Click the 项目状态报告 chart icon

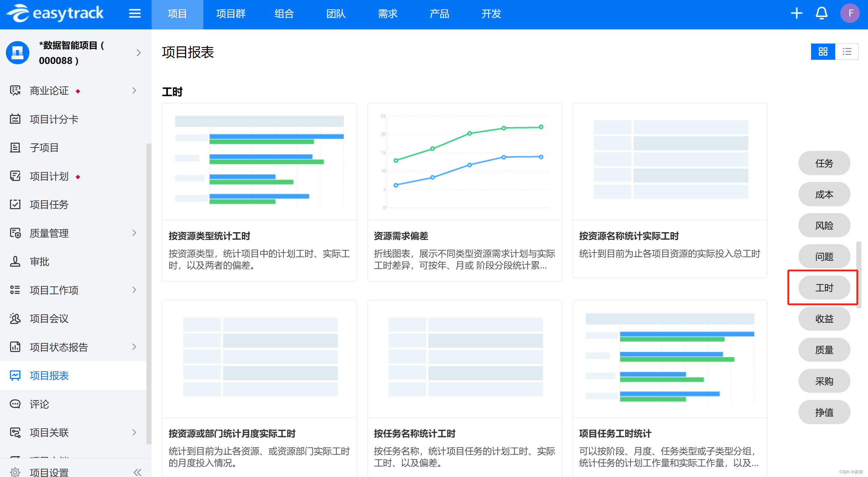(15, 347)
